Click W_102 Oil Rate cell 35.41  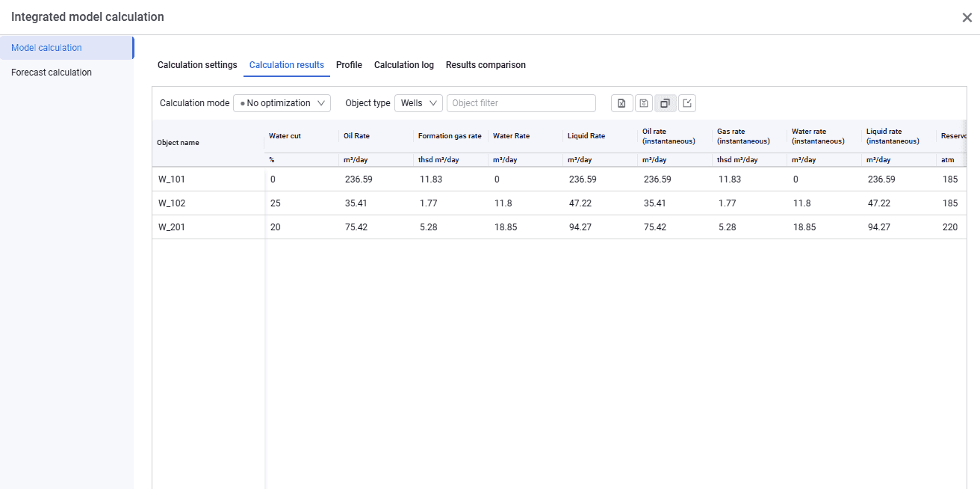[x=356, y=203]
